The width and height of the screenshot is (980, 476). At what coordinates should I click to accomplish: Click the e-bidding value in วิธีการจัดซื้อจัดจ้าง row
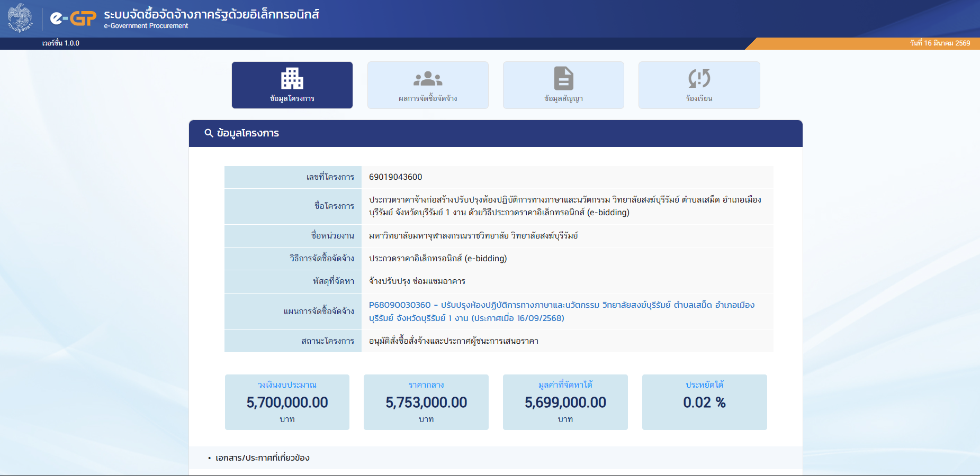point(437,259)
